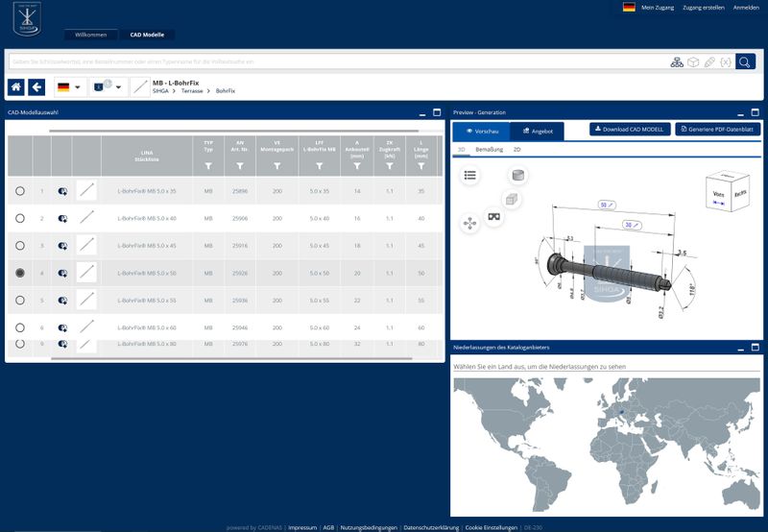This screenshot has width=768, height=532.
Task: Click the search keyword input field
Action: tap(336, 61)
